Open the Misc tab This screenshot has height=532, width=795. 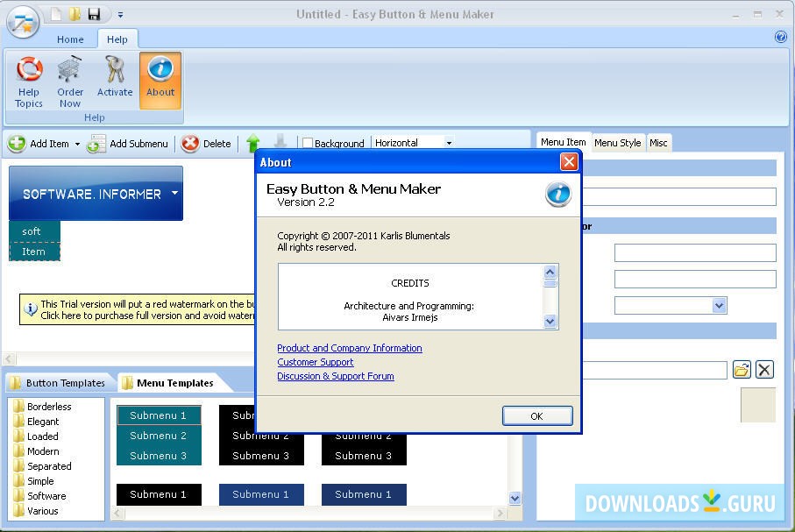(x=658, y=143)
